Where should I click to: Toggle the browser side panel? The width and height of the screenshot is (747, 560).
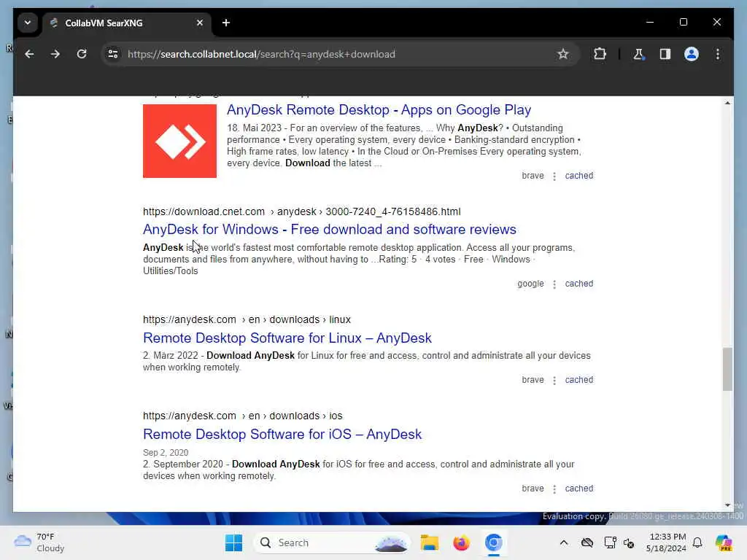pos(665,54)
